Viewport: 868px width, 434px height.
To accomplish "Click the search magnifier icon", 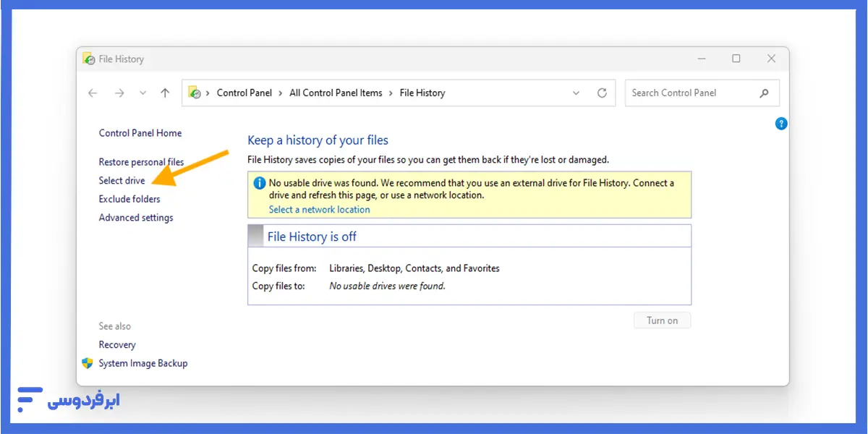I will pyautogui.click(x=764, y=93).
